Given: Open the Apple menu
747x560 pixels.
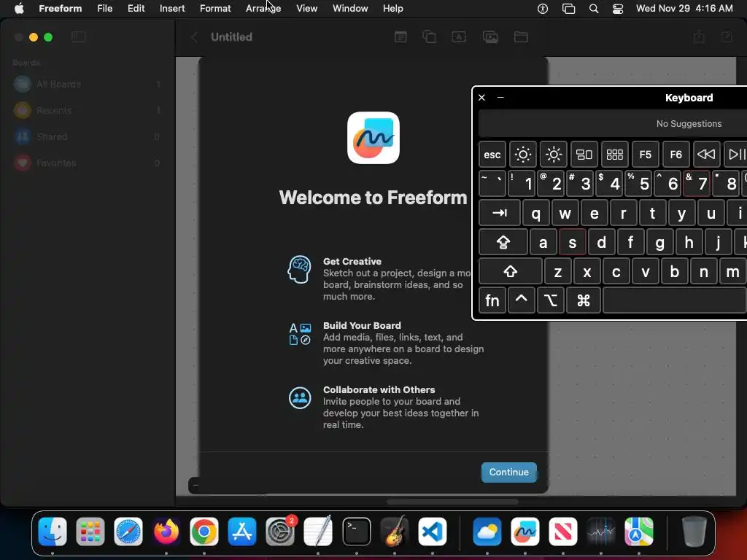Looking at the screenshot, I should tap(19, 8).
